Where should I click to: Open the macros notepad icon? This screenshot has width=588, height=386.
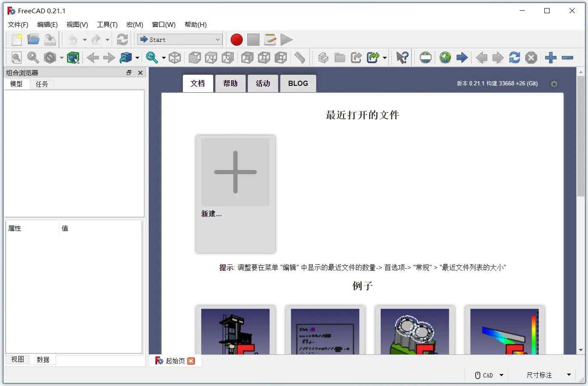click(x=270, y=40)
